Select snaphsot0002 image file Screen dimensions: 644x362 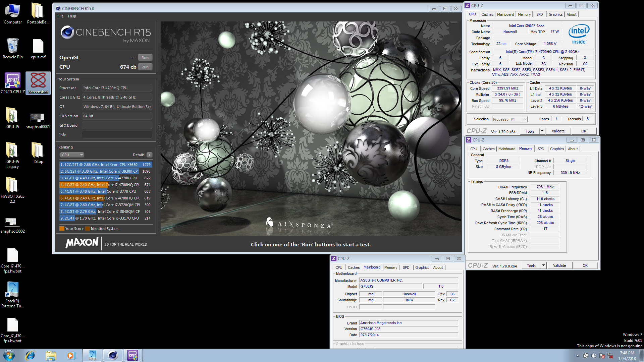13,225
